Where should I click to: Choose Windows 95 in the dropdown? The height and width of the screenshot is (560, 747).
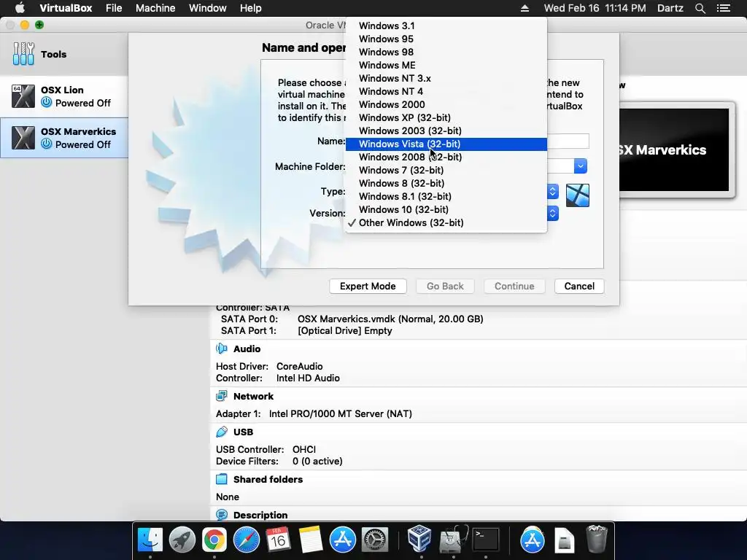(446, 39)
